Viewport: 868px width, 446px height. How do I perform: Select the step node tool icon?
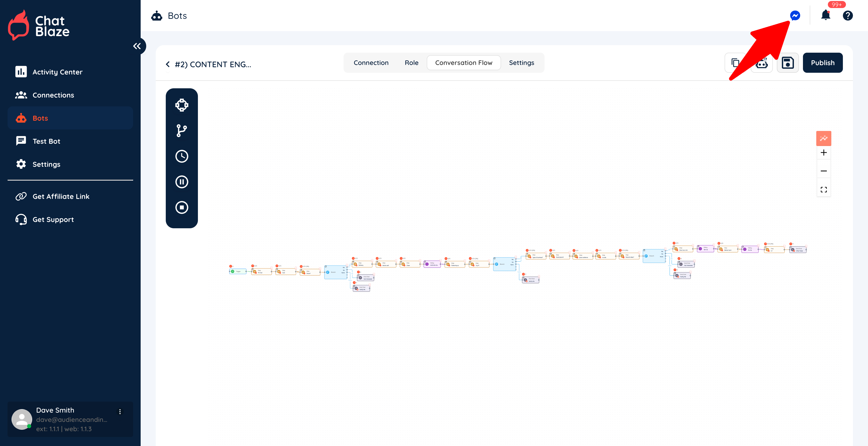182,105
